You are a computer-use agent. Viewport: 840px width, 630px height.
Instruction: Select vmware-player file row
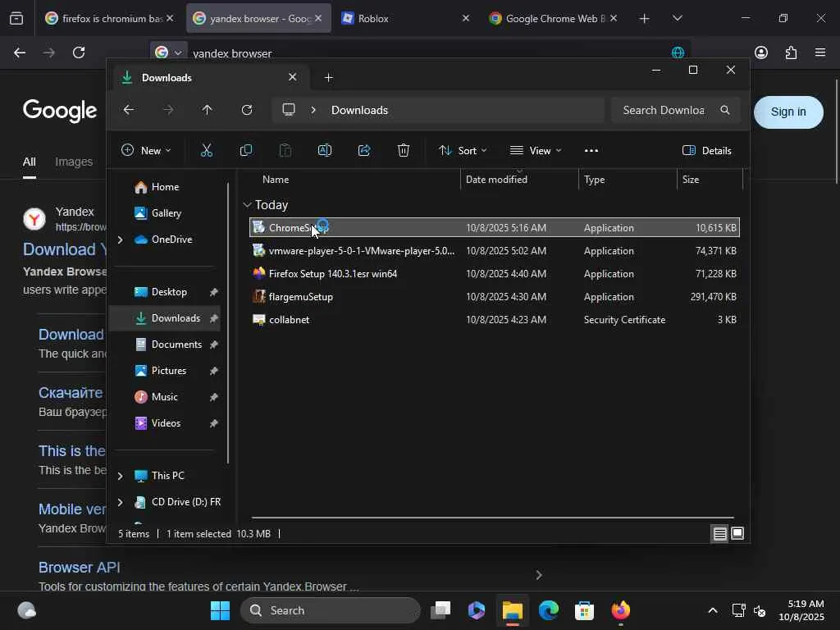click(495, 251)
